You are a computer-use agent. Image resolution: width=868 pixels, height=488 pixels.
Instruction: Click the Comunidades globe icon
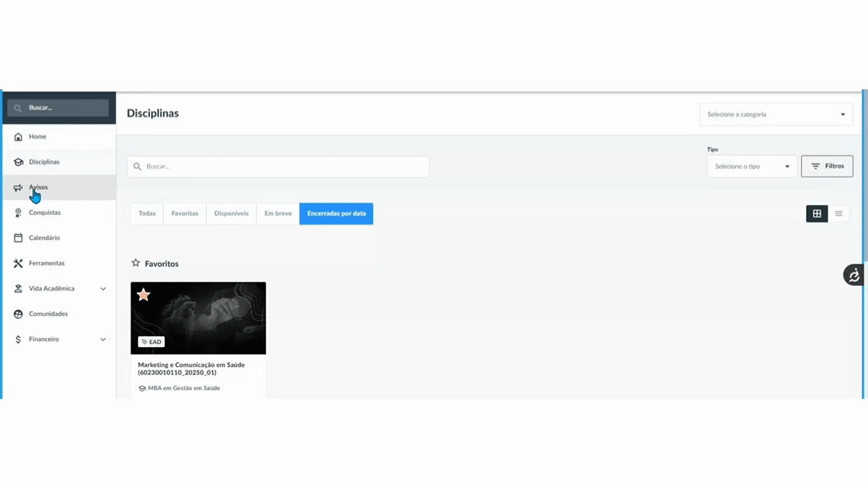[x=18, y=314]
